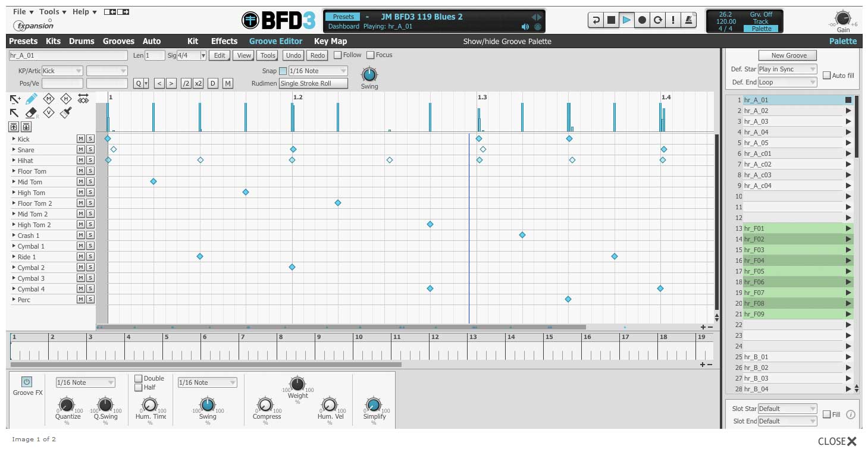Click the return-to-start transport button
Screen dimensions: 868x452
[x=596, y=20]
